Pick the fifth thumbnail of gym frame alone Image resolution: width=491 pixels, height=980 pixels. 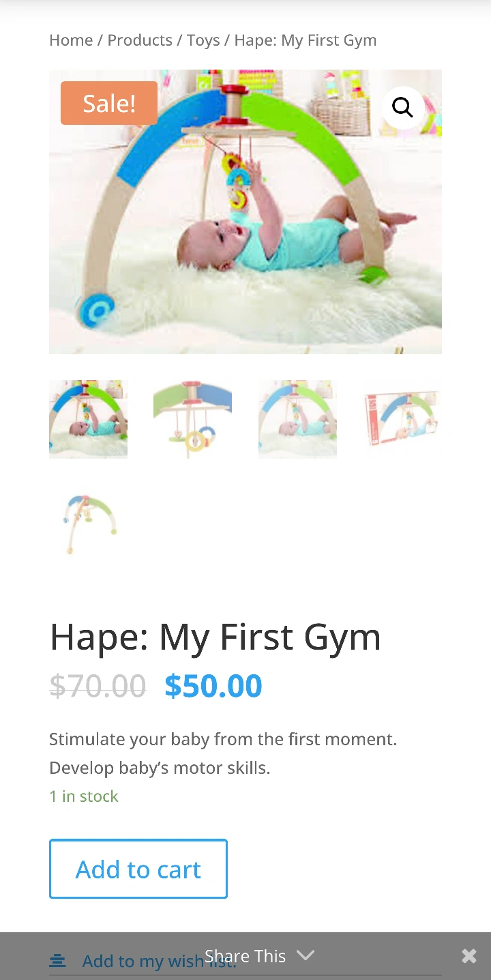click(x=88, y=524)
